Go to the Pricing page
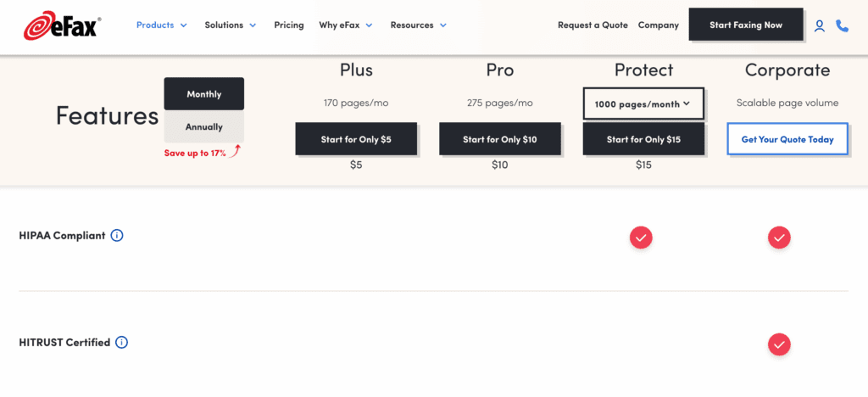This screenshot has height=397, width=868. (x=289, y=25)
